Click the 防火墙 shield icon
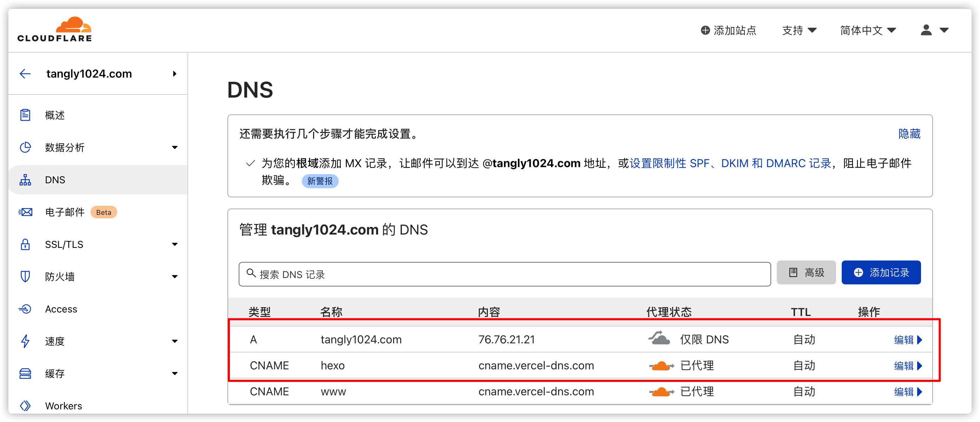 [x=25, y=277]
